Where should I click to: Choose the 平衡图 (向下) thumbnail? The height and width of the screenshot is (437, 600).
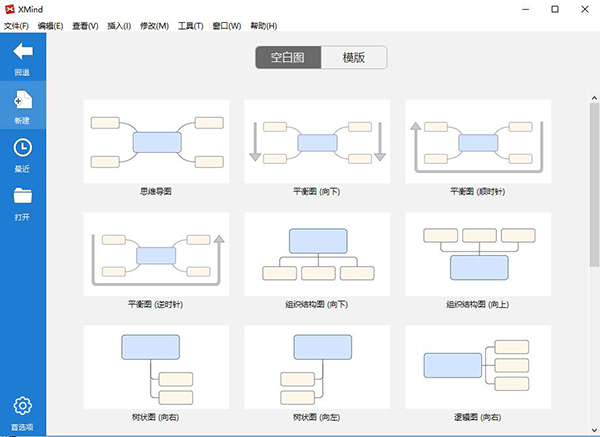pyautogui.click(x=317, y=141)
